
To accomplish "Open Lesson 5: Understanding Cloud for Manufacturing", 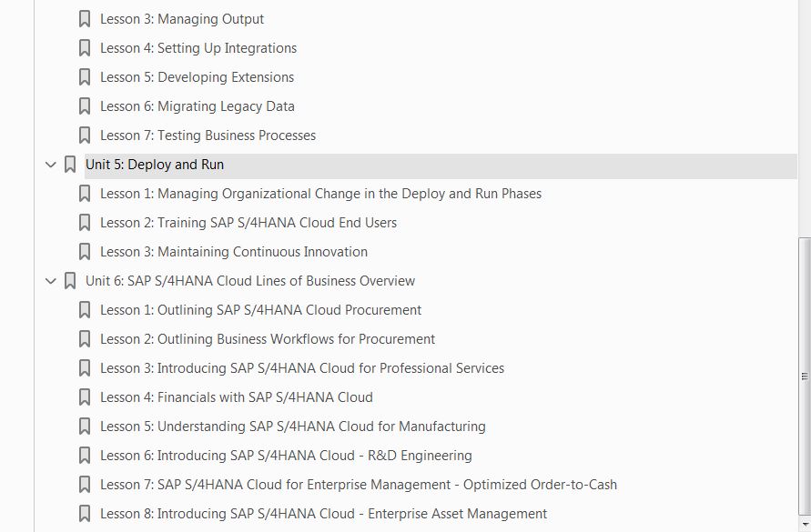I will (x=293, y=426).
